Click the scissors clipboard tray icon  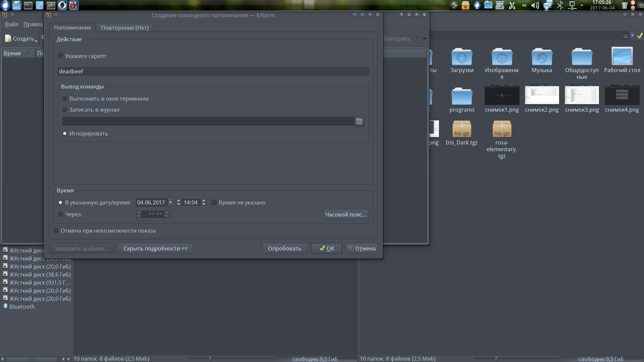pos(512,5)
